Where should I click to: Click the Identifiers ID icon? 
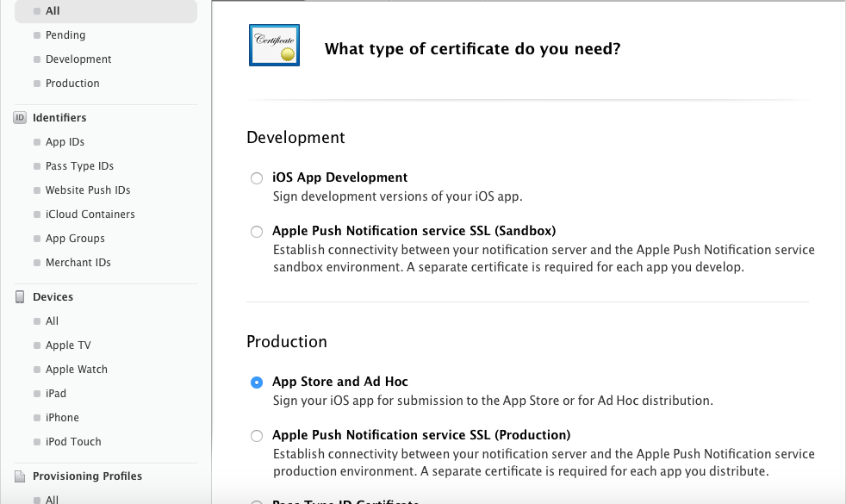20,118
